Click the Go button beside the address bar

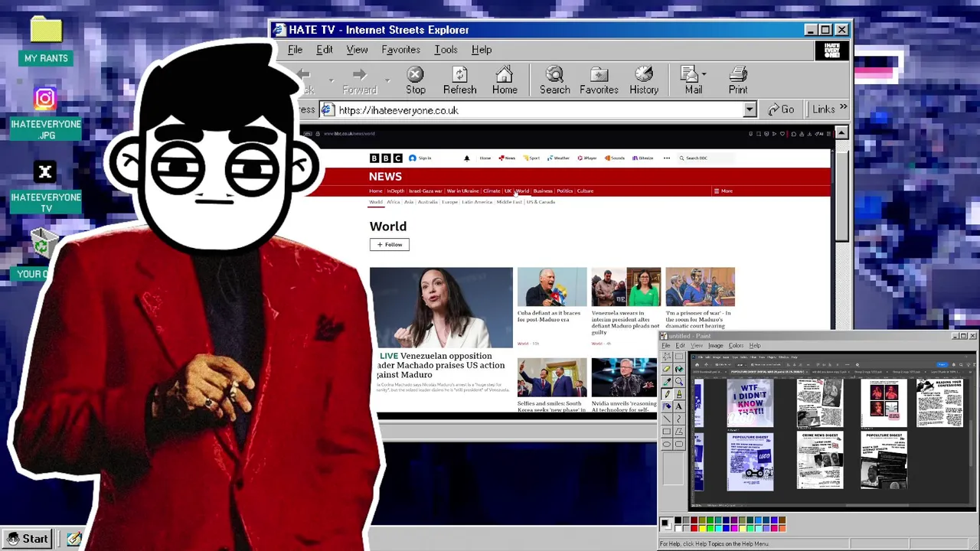pos(782,109)
